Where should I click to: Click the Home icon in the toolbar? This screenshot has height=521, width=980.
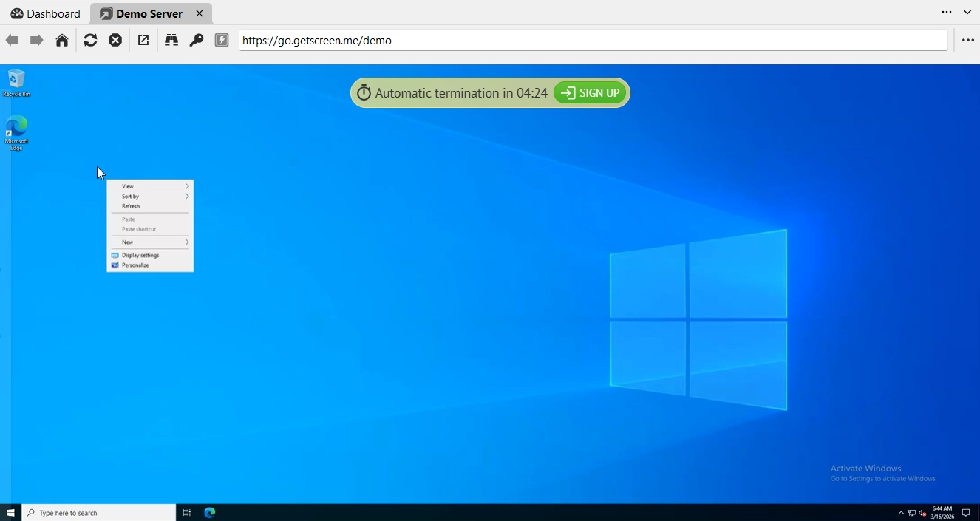(62, 41)
